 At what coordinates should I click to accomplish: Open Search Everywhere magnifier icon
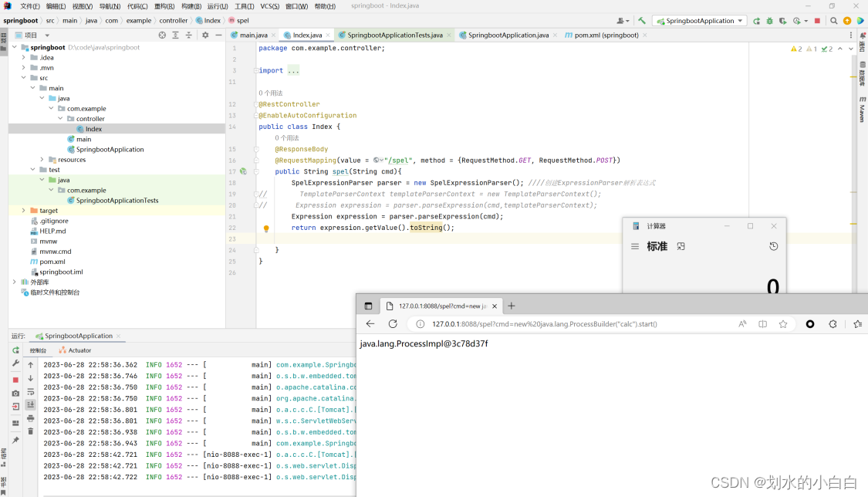[834, 21]
